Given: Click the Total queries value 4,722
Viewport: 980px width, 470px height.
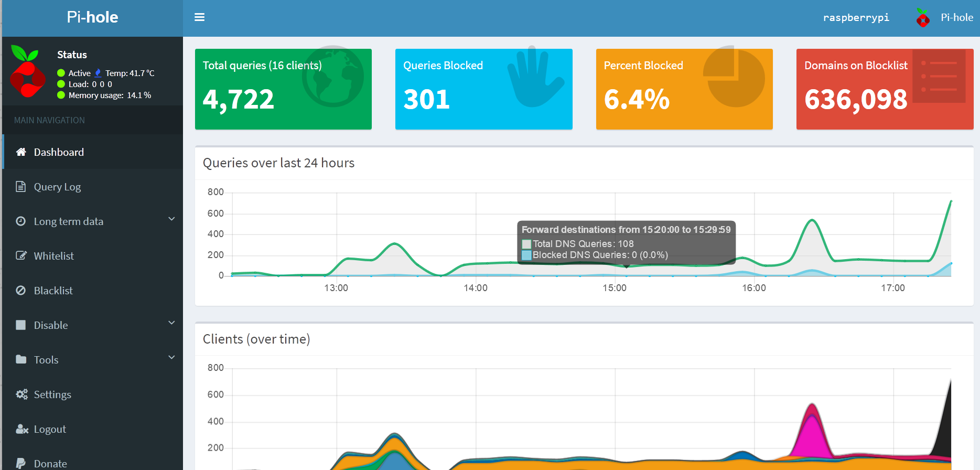Looking at the screenshot, I should (239, 100).
